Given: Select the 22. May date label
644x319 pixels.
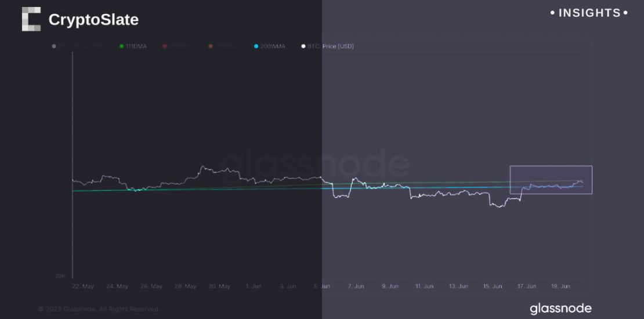Looking at the screenshot, I should coord(84,286).
